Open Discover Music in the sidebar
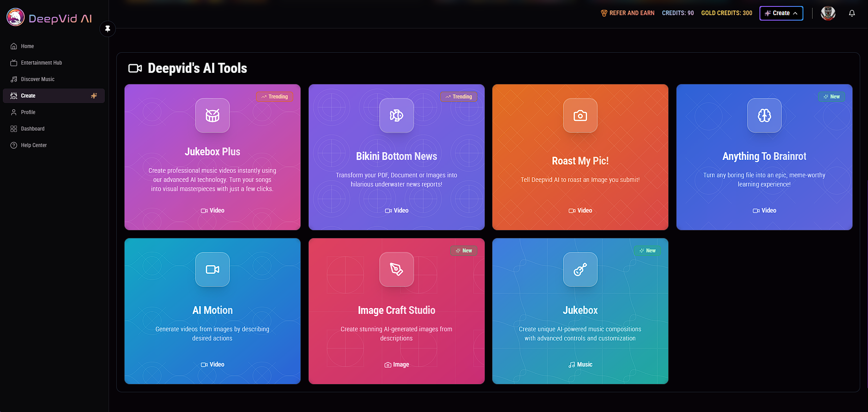The height and width of the screenshot is (412, 868). tap(54, 79)
